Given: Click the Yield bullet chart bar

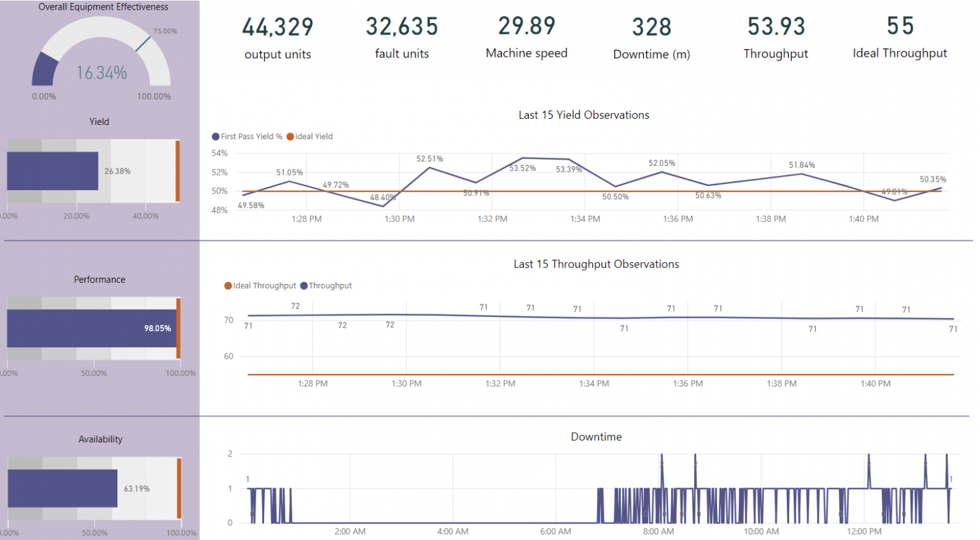Looking at the screenshot, I should [52, 170].
